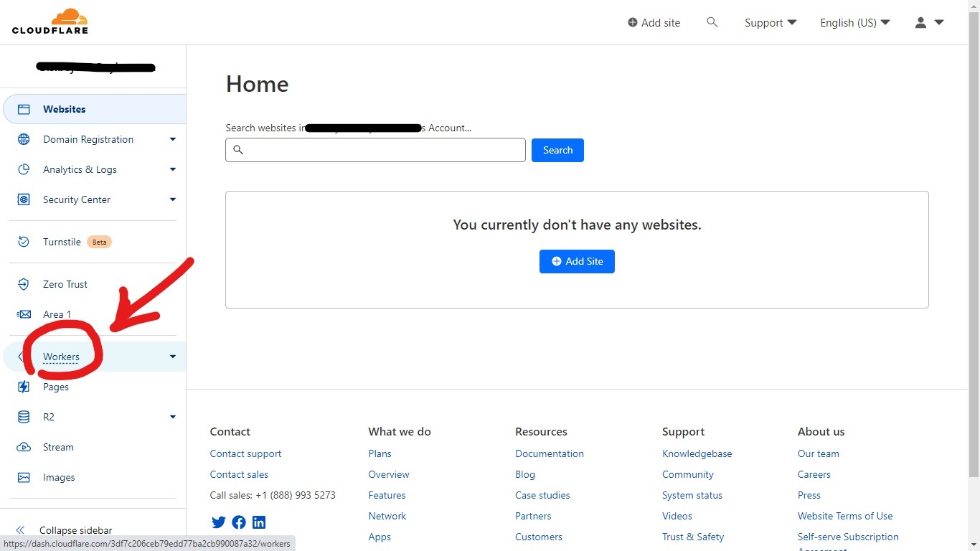Open the Blog footer link
Screen dimensions: 980x551
pyautogui.click(x=525, y=474)
